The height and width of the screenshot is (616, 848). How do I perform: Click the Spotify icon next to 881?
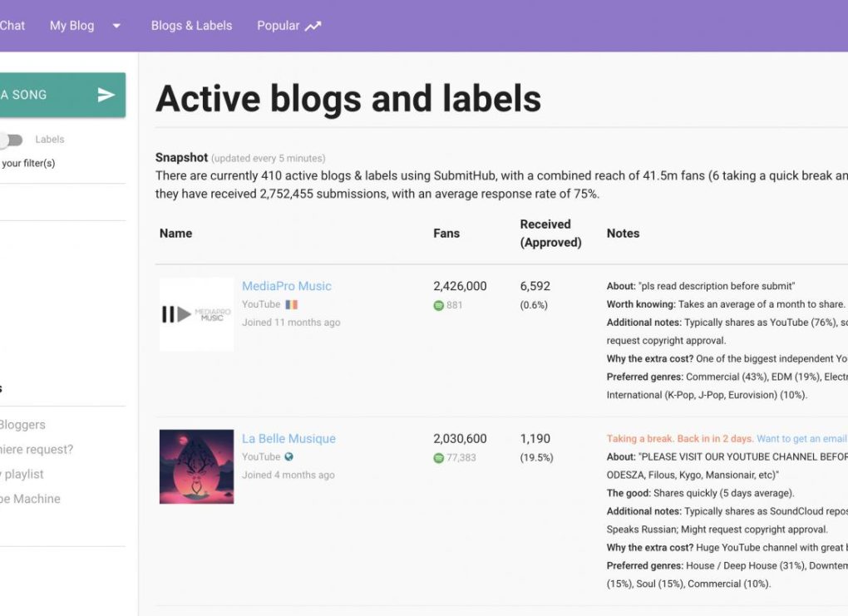(x=439, y=306)
